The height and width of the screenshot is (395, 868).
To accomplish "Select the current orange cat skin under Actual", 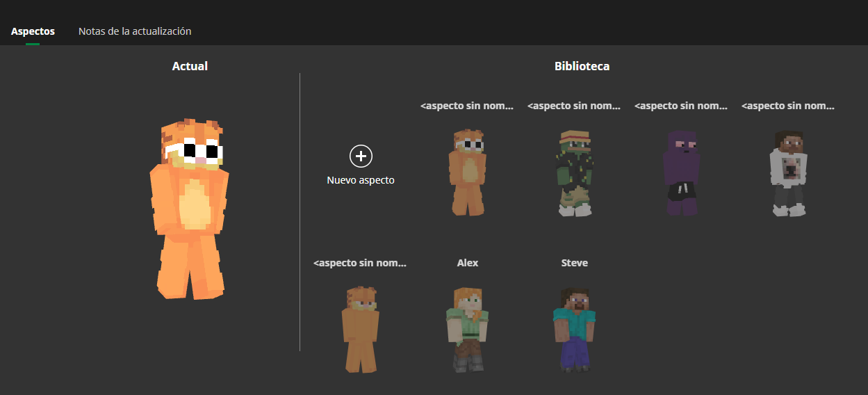I will (190, 209).
